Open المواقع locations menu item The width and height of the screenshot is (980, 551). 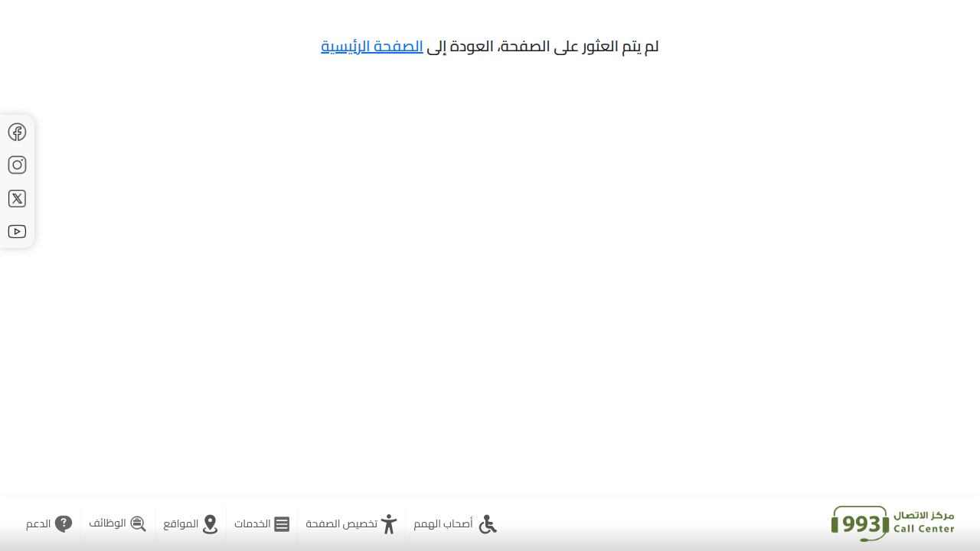click(181, 524)
